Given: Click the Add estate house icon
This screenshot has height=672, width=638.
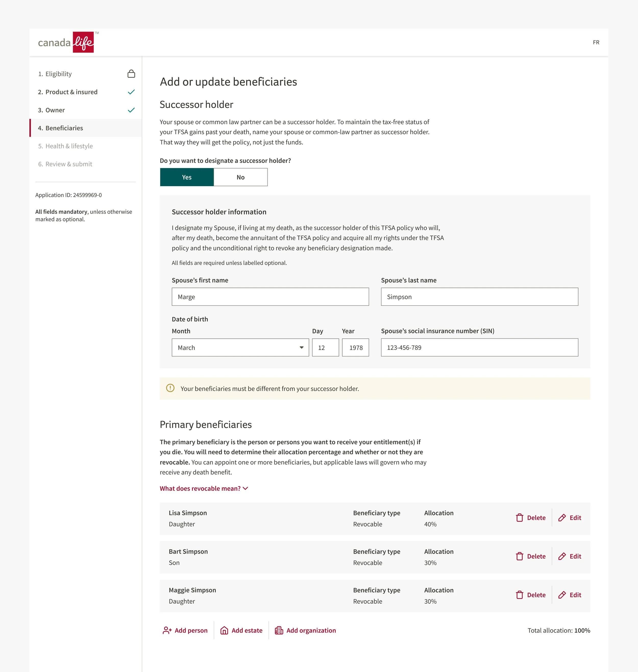Looking at the screenshot, I should click(x=224, y=630).
